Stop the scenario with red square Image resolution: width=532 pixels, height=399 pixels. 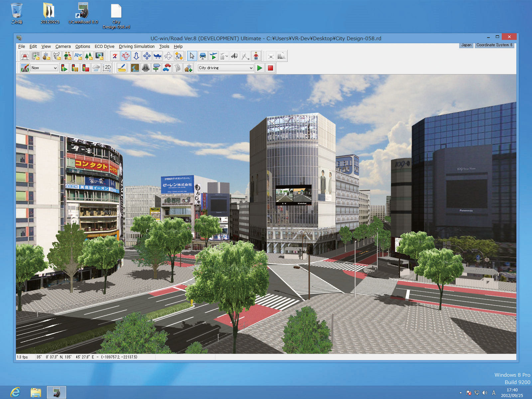tap(270, 68)
